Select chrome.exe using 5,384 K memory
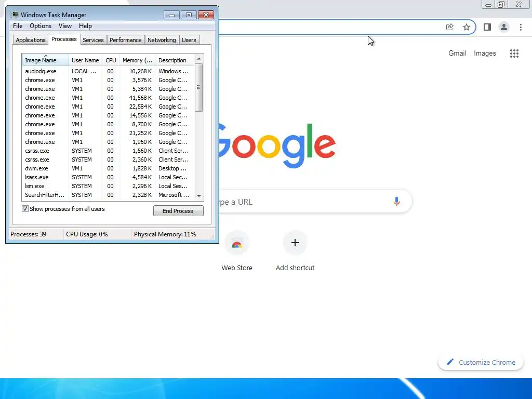 tap(108, 89)
